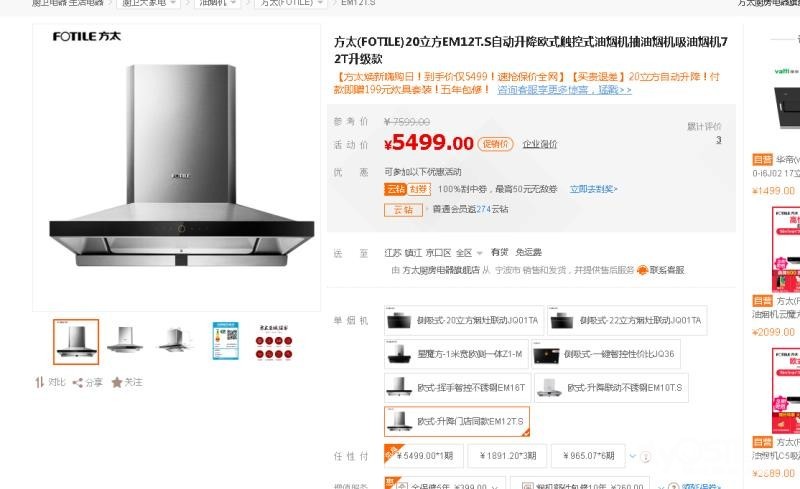Choose the ¥965.07*6期 installment plan
Screen dimensions: 800x489
[588, 456]
